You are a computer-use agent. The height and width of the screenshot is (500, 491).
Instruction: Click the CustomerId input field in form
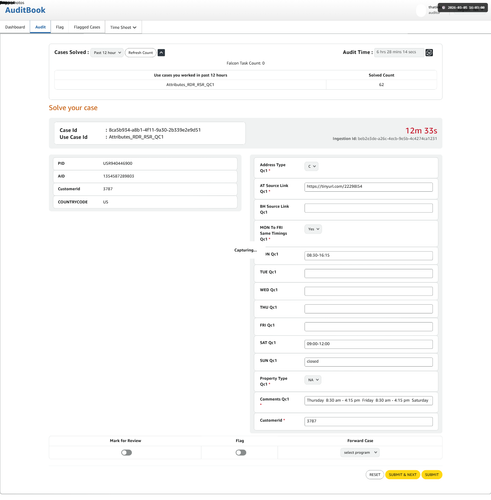point(368,421)
